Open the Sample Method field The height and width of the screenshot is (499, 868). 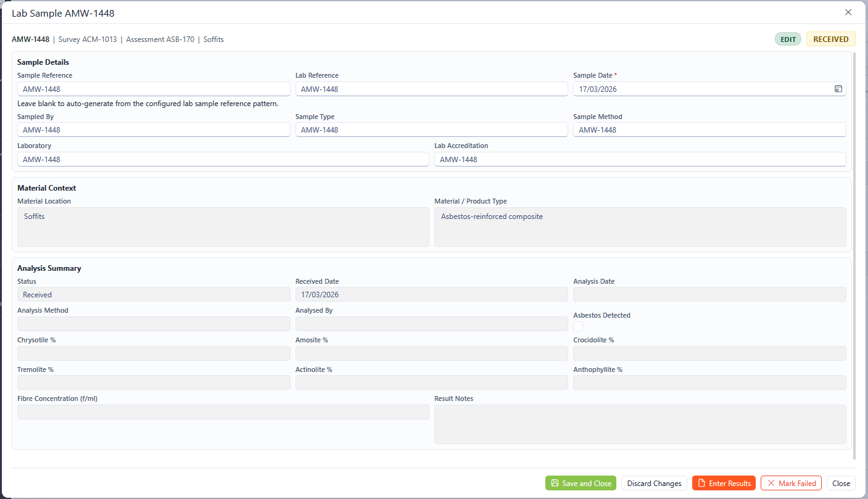[709, 130]
